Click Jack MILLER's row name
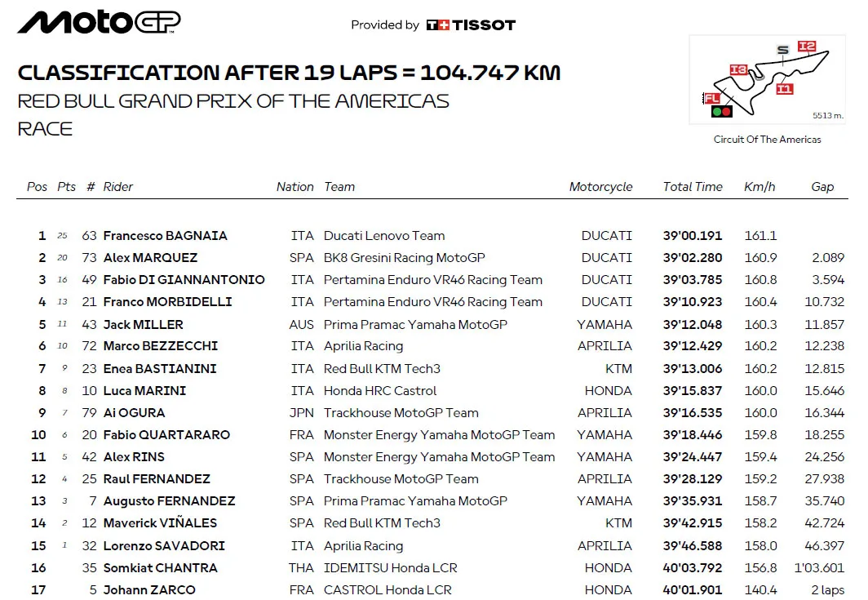868x600 pixels. coord(143,324)
